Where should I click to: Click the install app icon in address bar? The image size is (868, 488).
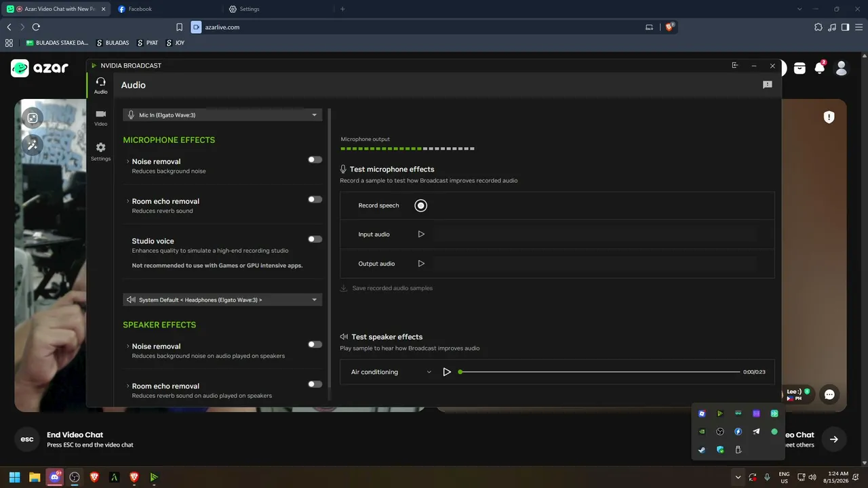tap(649, 27)
